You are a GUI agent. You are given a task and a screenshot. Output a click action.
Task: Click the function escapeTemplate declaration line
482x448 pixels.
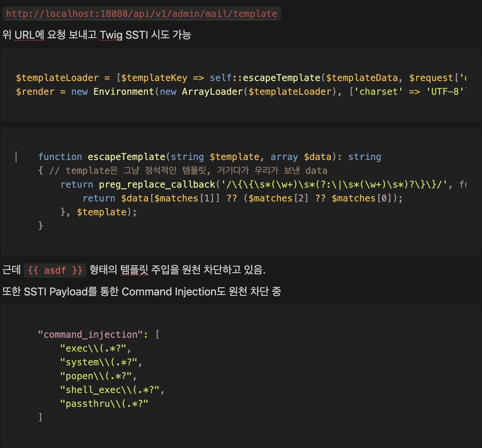coord(210,157)
